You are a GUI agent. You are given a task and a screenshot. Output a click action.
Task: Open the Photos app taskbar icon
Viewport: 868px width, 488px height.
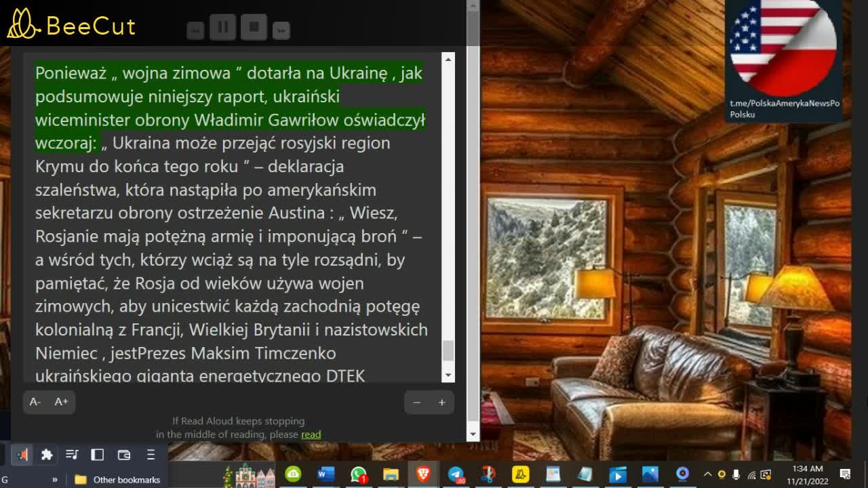point(650,474)
